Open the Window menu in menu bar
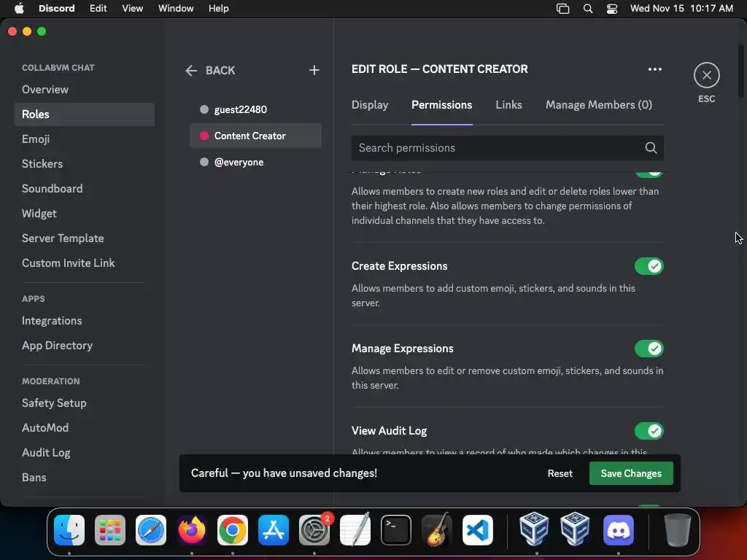The image size is (747, 560). [176, 9]
